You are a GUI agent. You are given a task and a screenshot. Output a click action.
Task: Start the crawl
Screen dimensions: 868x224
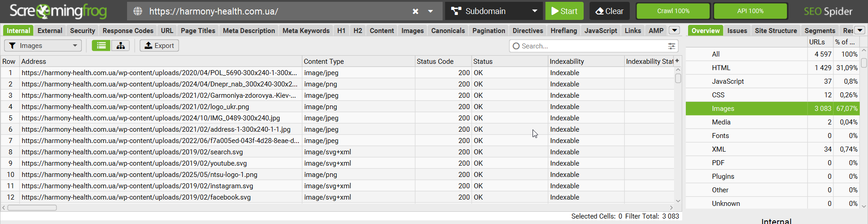tap(564, 11)
